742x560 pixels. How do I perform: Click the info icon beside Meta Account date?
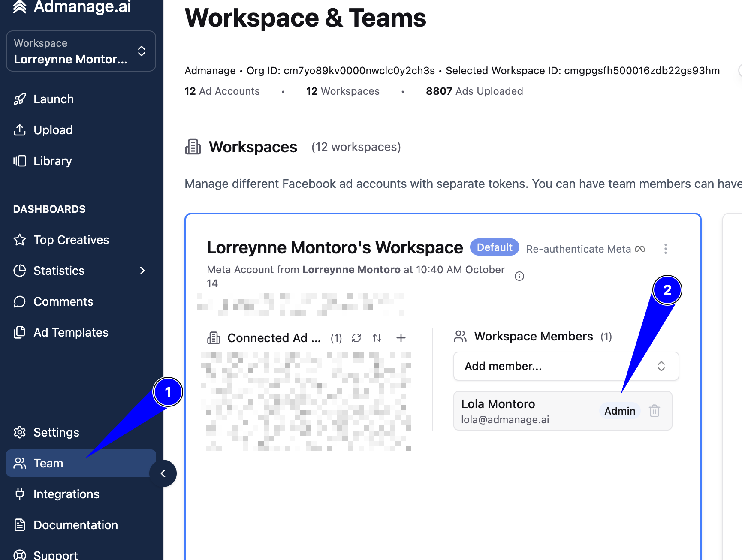(519, 276)
